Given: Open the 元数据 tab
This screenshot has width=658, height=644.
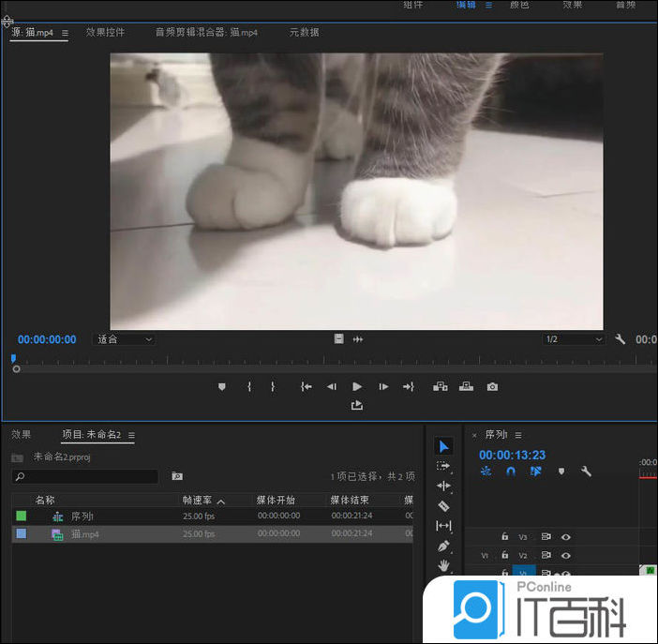Looking at the screenshot, I should 304,32.
